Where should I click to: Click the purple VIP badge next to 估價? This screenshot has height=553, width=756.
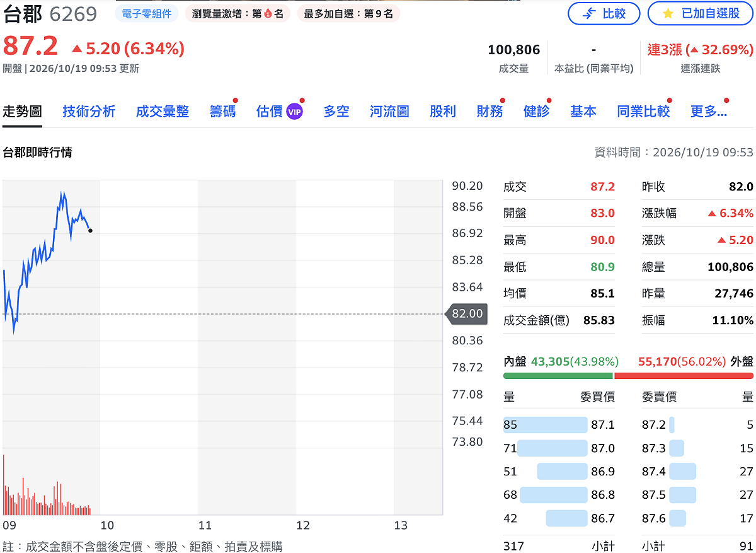click(294, 112)
